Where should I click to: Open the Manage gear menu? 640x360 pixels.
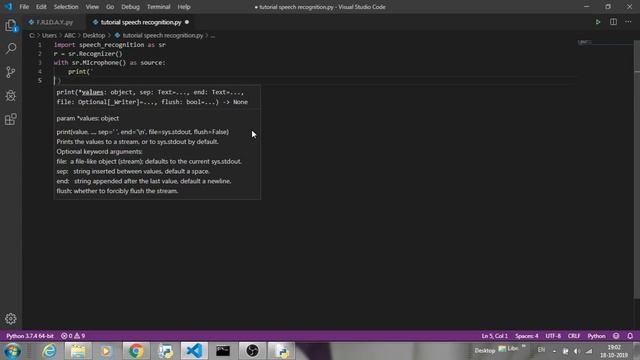click(11, 318)
